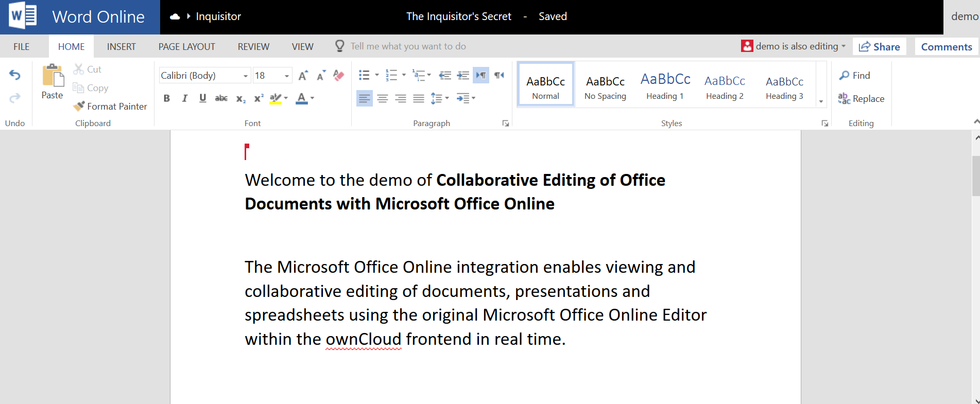Collapse the ribbon with the chevron

click(976, 122)
